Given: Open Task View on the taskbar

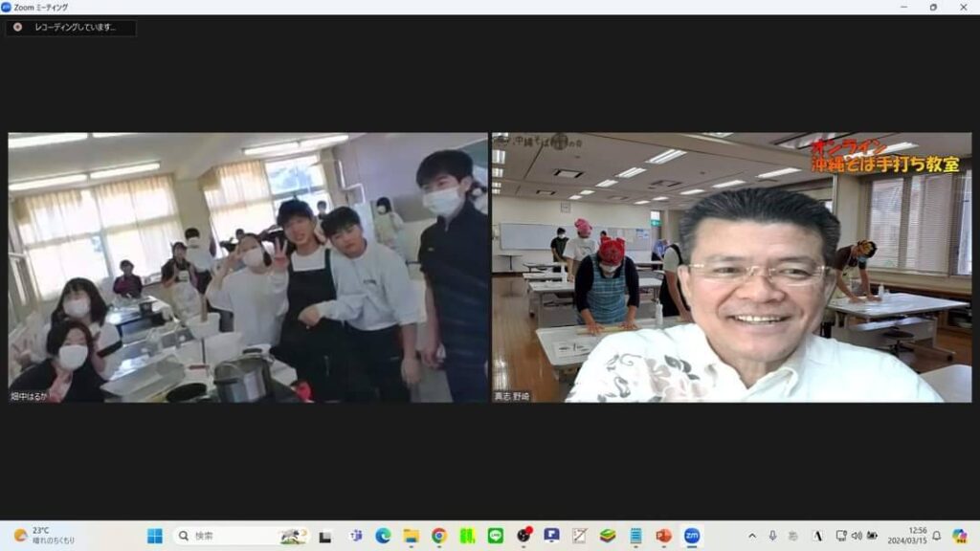Looking at the screenshot, I should [325, 536].
